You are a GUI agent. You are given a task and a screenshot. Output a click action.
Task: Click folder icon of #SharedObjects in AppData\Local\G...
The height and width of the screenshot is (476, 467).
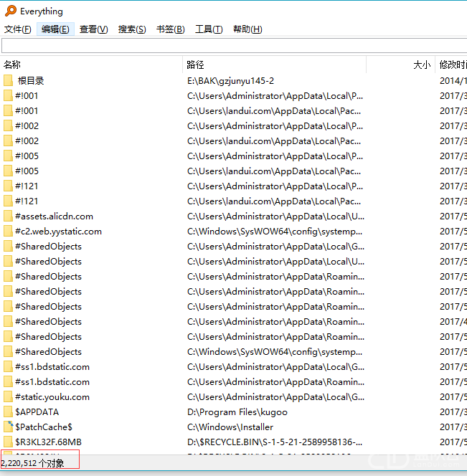[8, 246]
